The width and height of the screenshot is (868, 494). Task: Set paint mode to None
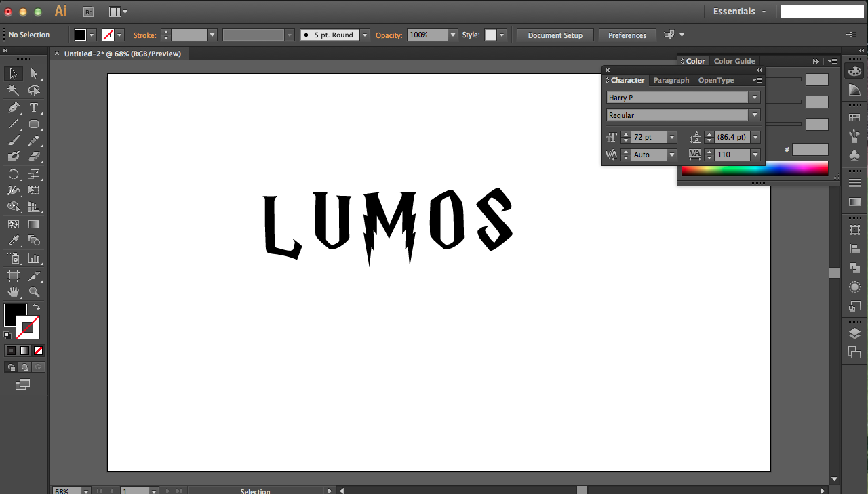point(38,350)
